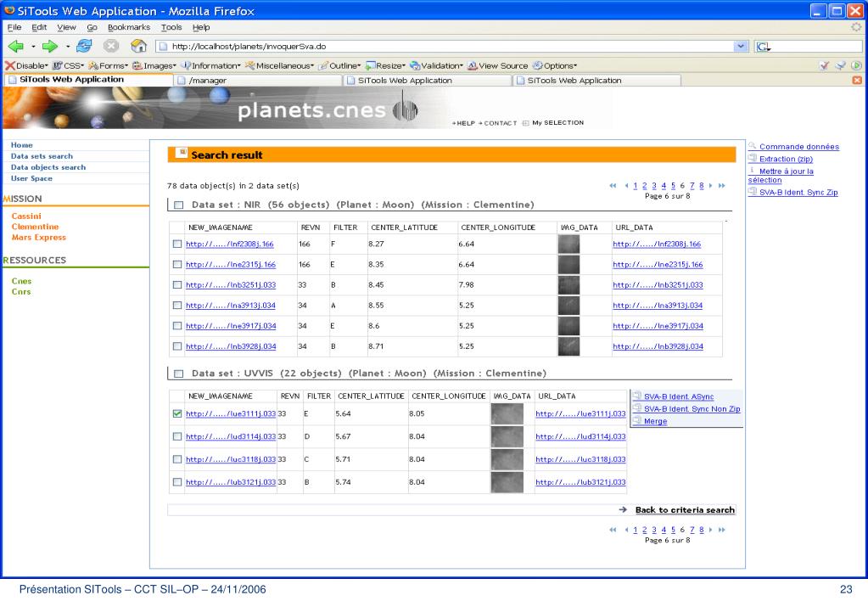Open the Cnrs resource link
The height and width of the screenshot is (601, 868).
(x=21, y=291)
